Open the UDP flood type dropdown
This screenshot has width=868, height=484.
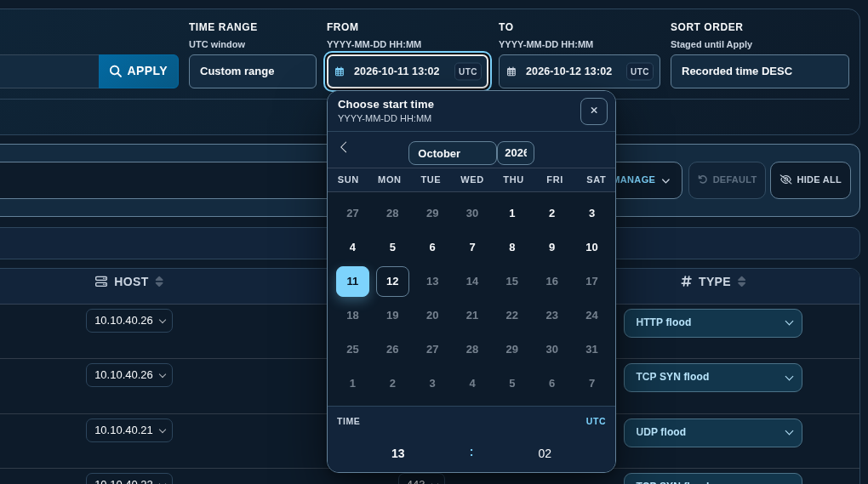pyautogui.click(x=713, y=433)
